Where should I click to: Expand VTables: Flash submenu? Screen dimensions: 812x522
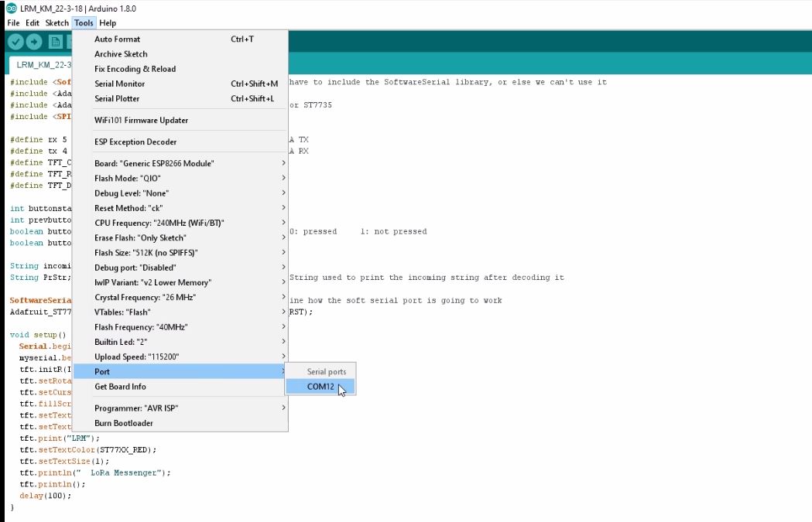click(x=180, y=312)
